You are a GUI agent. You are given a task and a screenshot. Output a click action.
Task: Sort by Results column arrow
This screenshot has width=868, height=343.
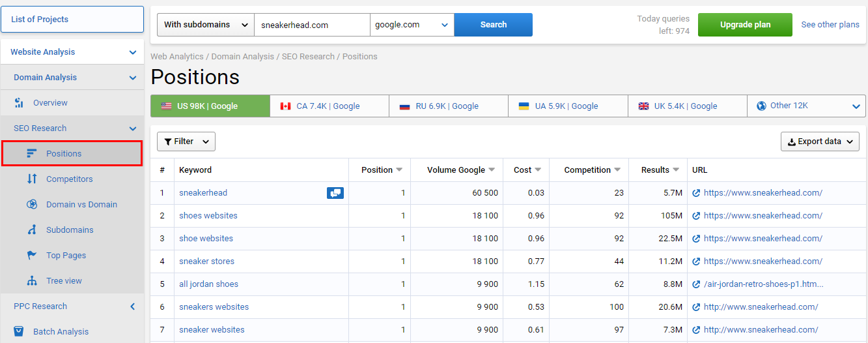pos(676,170)
